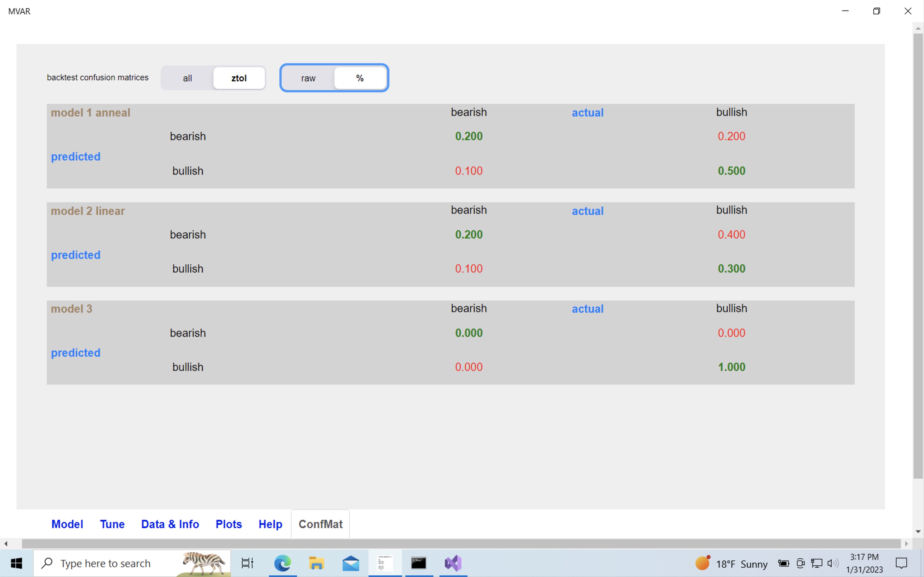
Task: Go to Data & Info tab
Action: coord(170,524)
